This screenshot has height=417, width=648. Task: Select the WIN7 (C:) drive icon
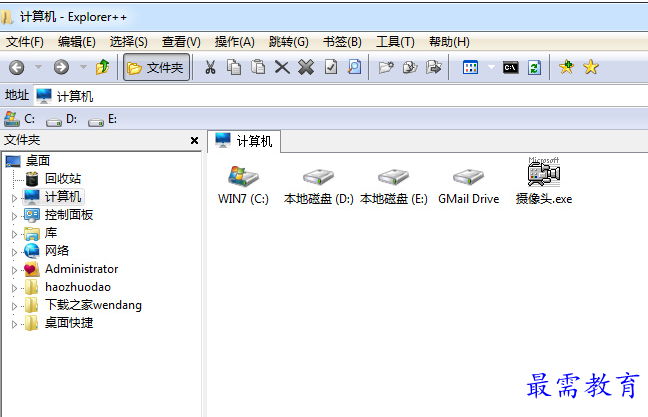tap(243, 185)
